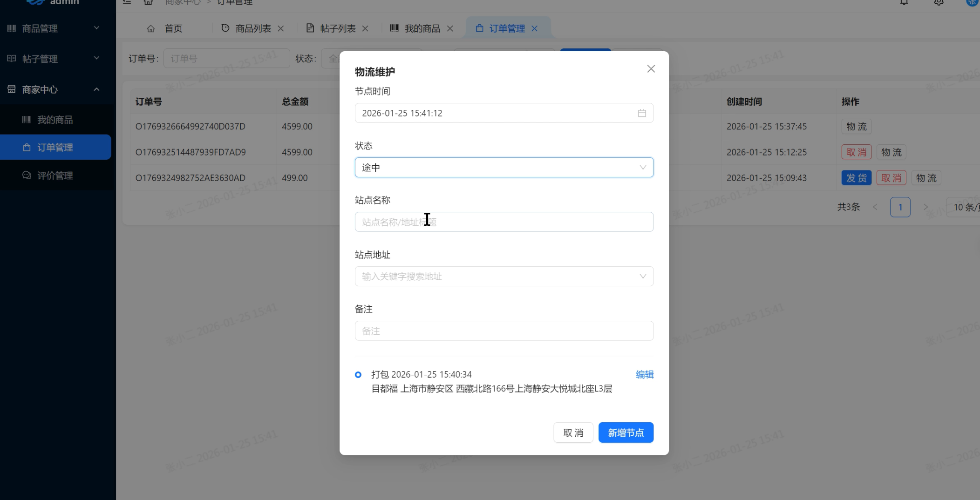Close the 我的商品 tab using its X

click(450, 28)
